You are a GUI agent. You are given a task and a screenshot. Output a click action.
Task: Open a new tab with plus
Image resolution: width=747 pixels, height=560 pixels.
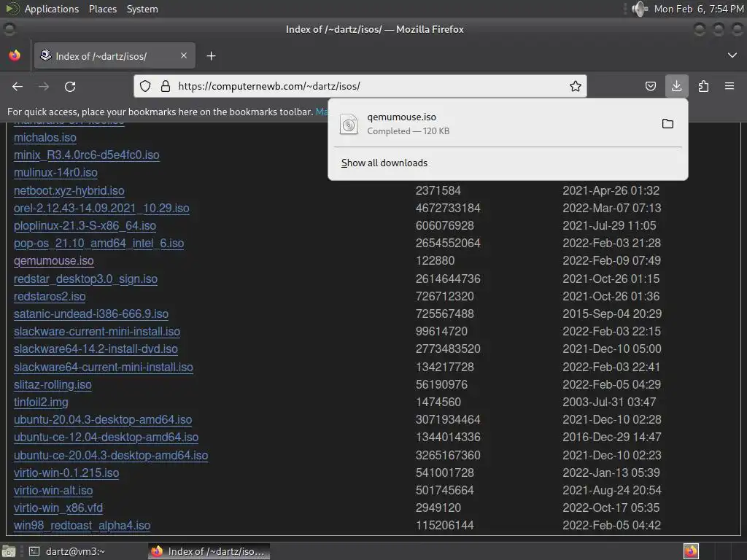click(x=211, y=55)
